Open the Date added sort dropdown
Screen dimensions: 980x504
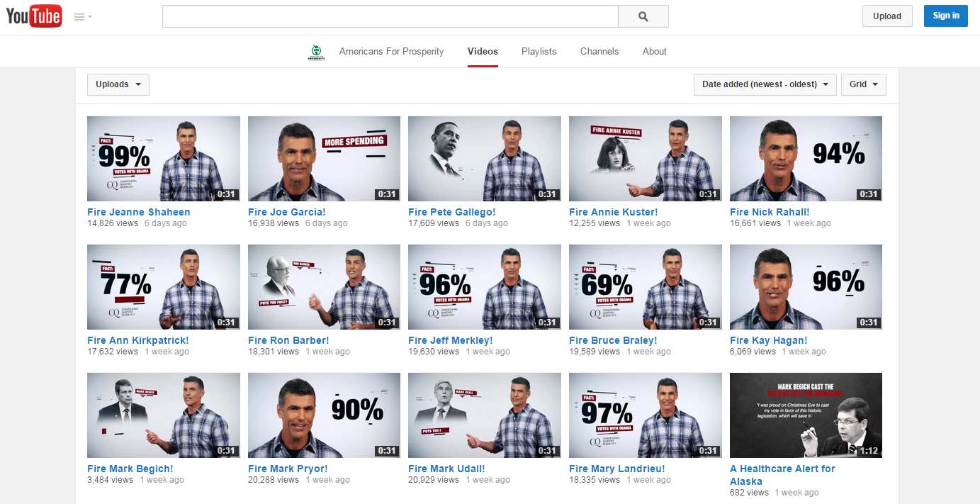(x=765, y=84)
